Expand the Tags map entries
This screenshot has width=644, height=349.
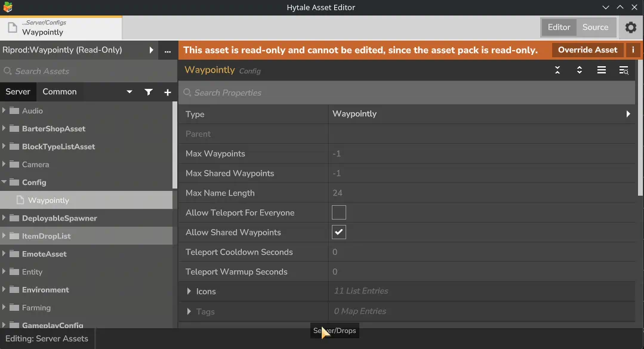pyautogui.click(x=189, y=311)
